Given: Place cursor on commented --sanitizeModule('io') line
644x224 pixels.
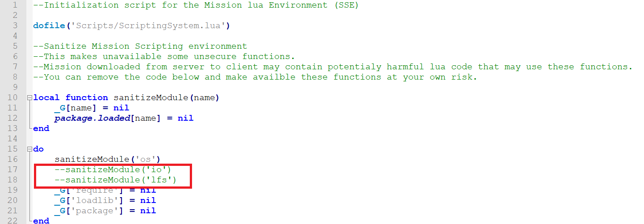Looking at the screenshot, I should click(113, 170).
